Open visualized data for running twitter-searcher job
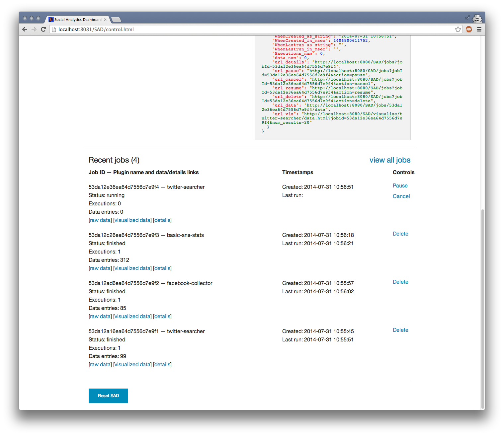The height and width of the screenshot is (436, 504). (x=132, y=220)
